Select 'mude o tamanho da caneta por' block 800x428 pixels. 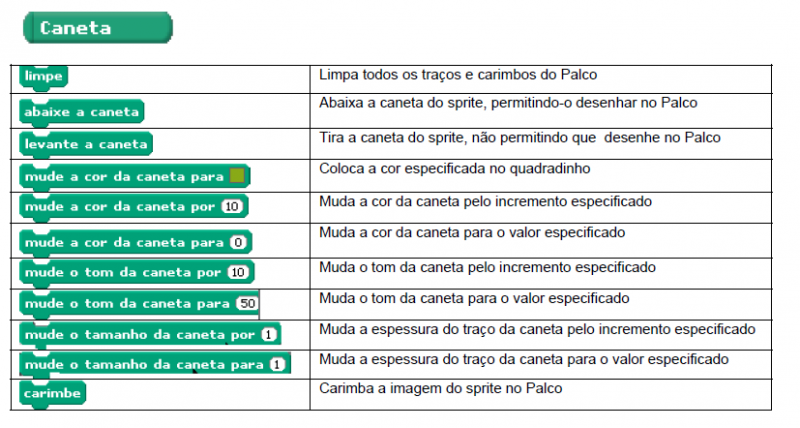138,334
